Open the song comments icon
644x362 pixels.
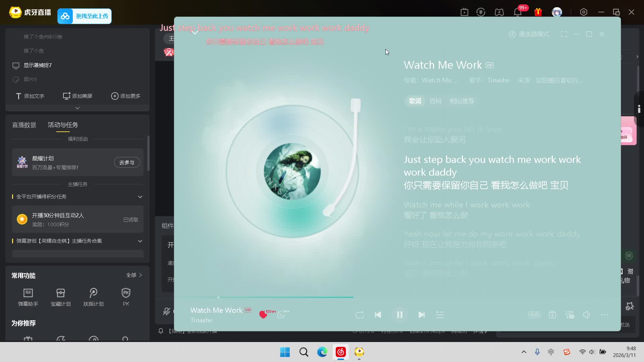coord(281,315)
